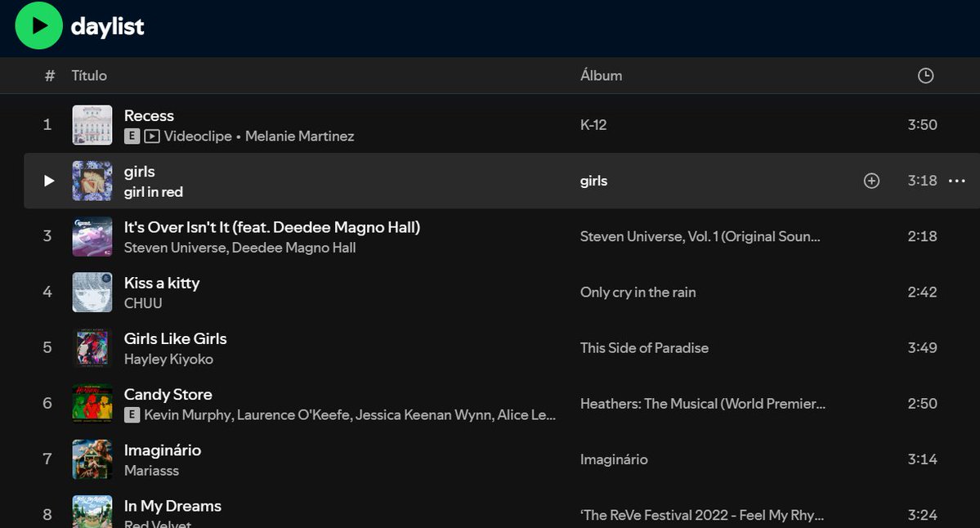
Task: Open album Heathers: The Musical
Action: (702, 404)
